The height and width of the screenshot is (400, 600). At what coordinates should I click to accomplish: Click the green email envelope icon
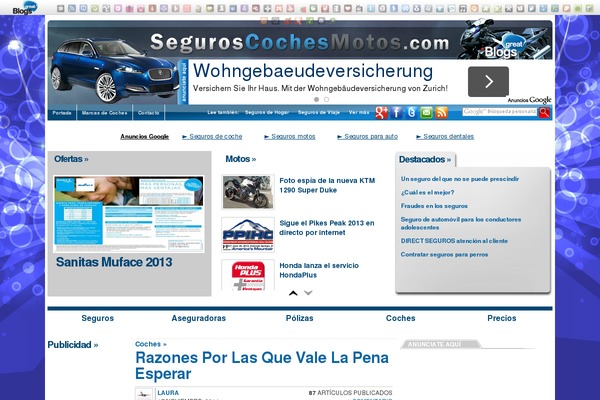pyautogui.click(x=426, y=113)
